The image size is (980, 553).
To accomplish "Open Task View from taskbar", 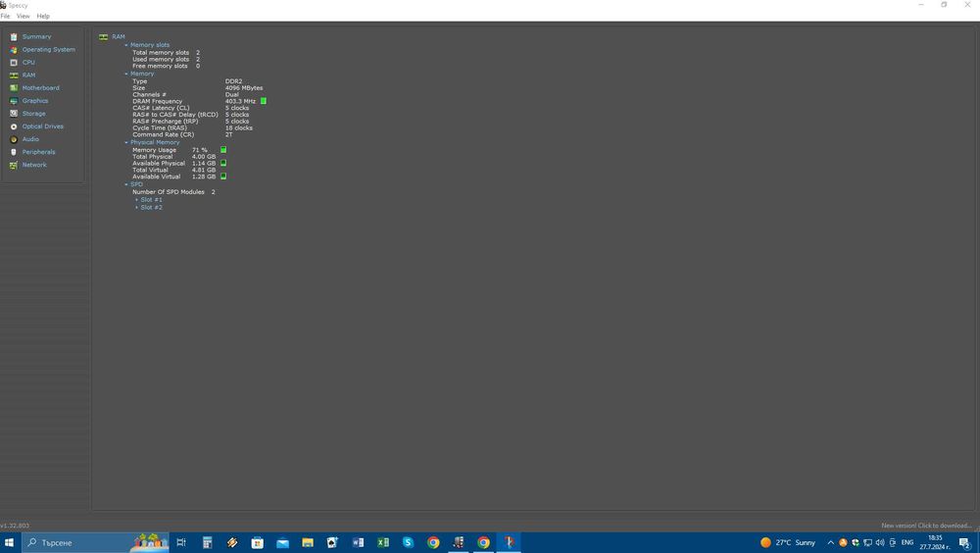I will (181, 542).
